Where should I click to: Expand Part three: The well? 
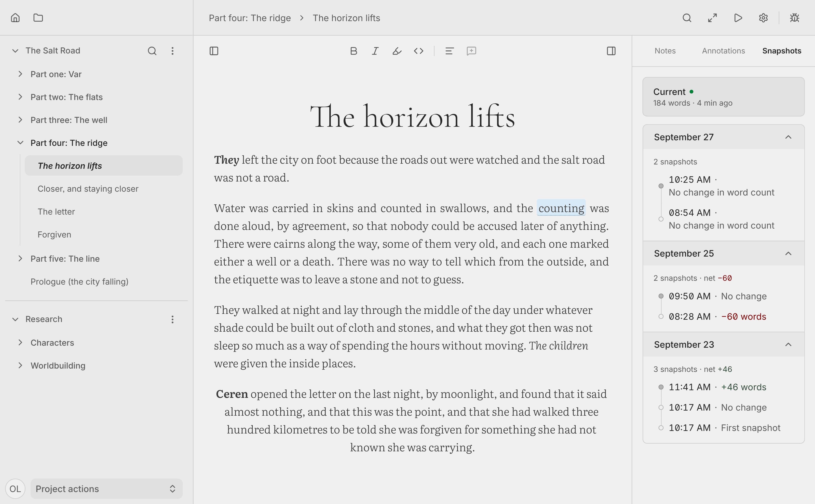pyautogui.click(x=20, y=120)
